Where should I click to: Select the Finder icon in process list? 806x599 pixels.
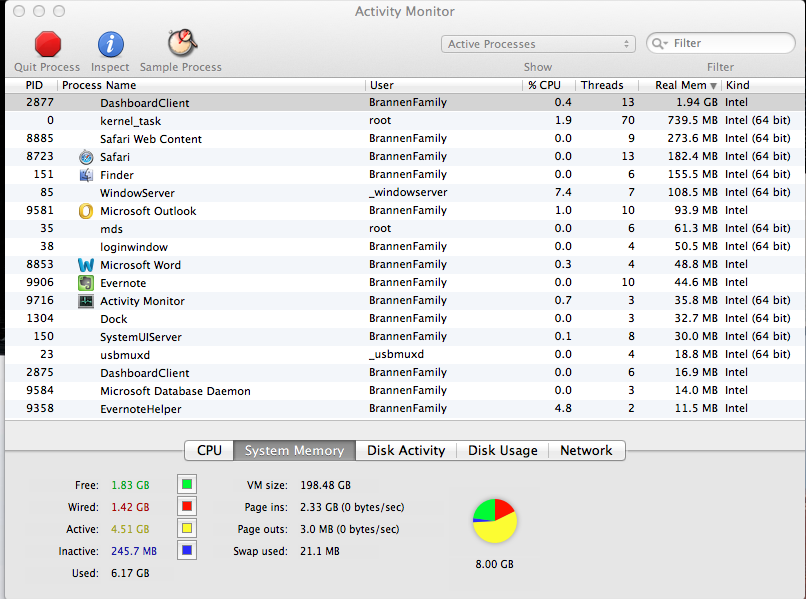[x=86, y=175]
